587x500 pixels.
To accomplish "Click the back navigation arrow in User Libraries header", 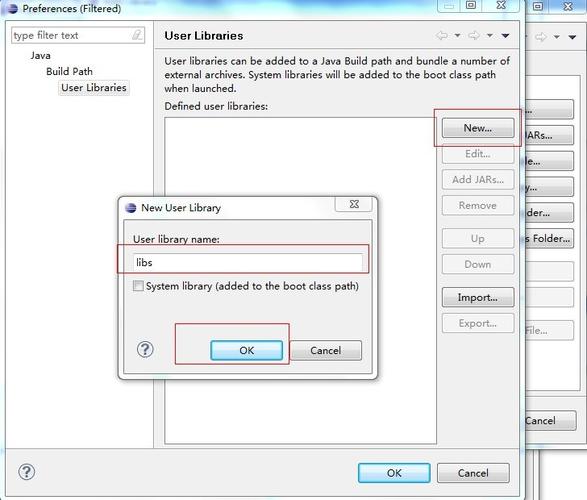I will [442, 36].
